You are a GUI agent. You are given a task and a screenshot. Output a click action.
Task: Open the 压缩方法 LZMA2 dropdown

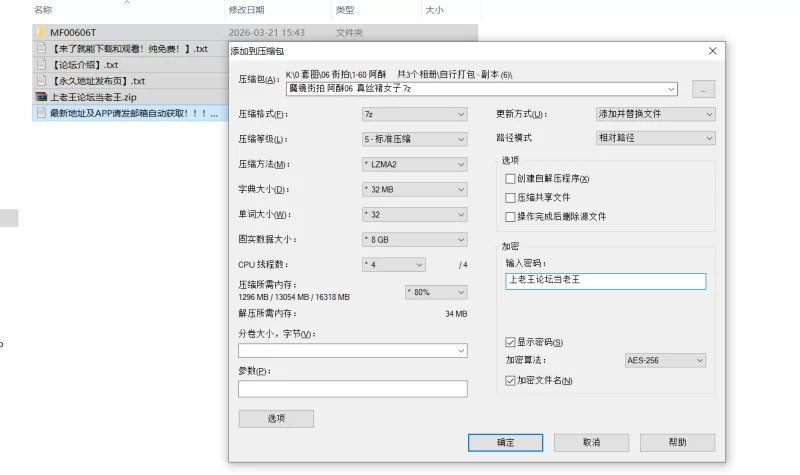(x=415, y=164)
